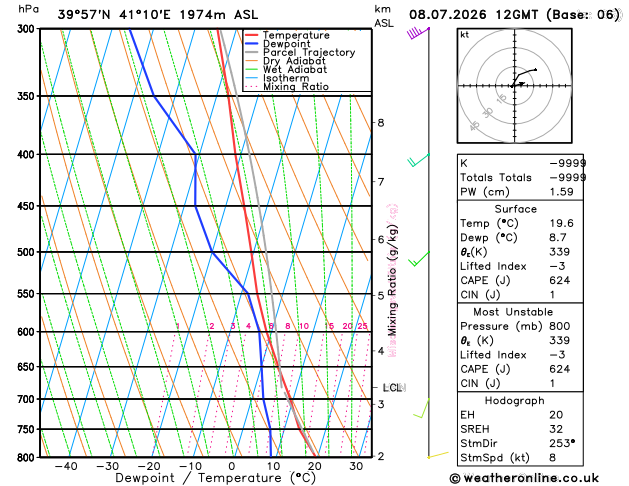
Task: Click the LCL marker label
Action: pos(392,388)
